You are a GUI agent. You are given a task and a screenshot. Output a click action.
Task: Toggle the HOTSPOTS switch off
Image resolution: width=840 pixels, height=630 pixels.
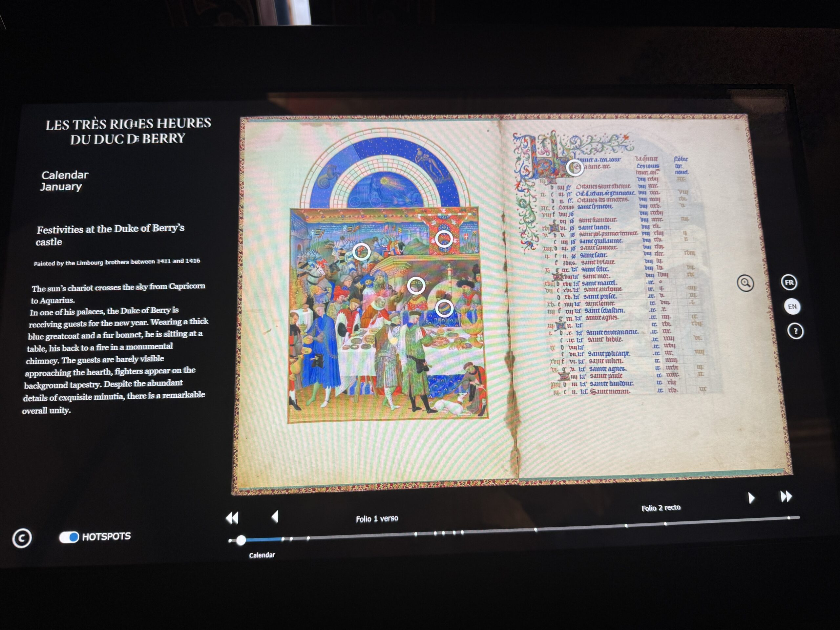[69, 537]
